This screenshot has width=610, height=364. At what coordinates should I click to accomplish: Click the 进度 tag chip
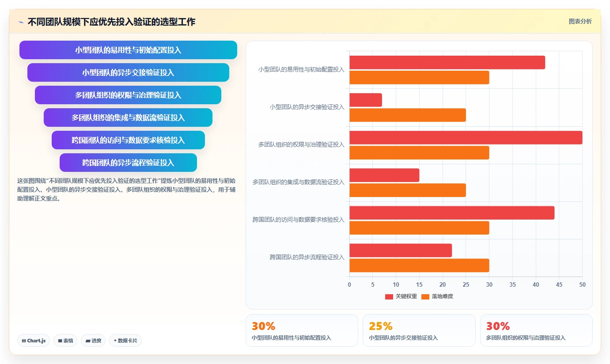[x=93, y=341]
